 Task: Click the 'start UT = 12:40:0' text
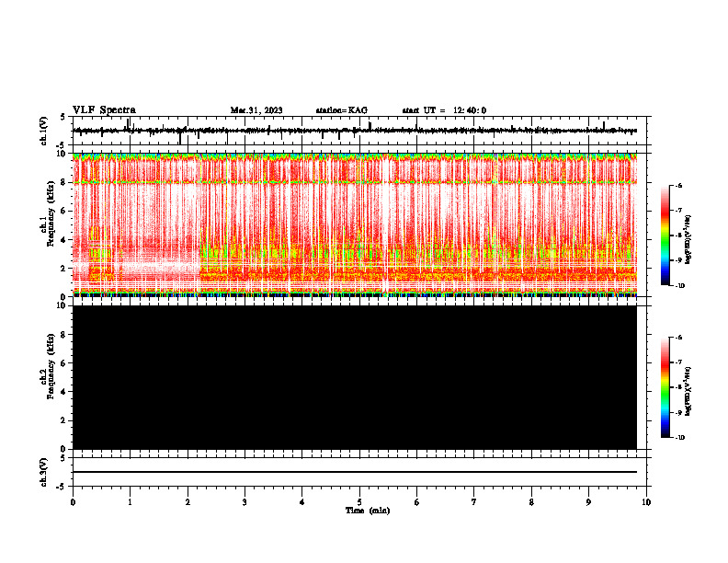coord(444,110)
